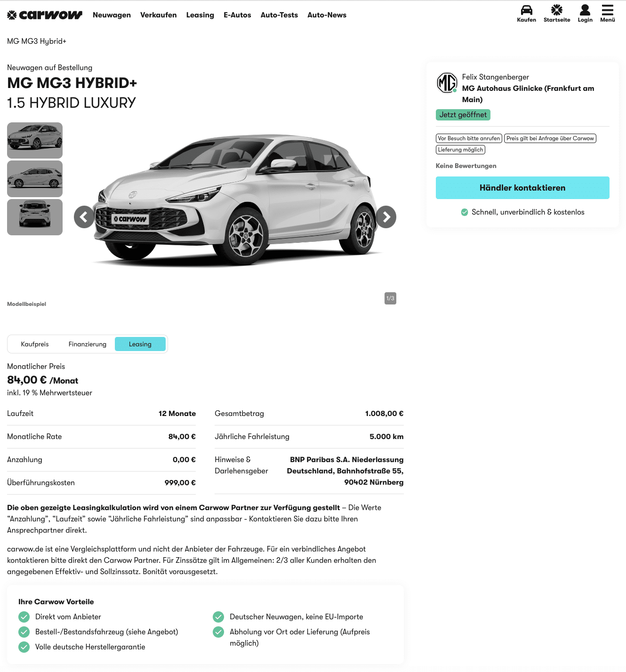Open the Neuwagen menu
This screenshot has height=672, width=626.
click(112, 15)
